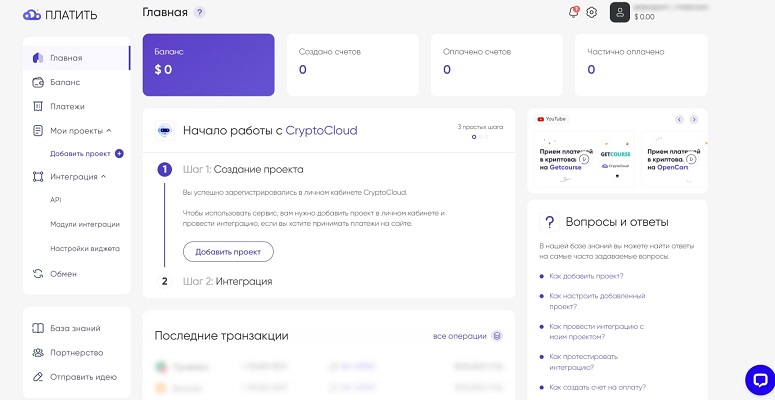The height and width of the screenshot is (400, 775).
Task: Click the question mark icon in Вопросы и ответы
Action: click(549, 222)
